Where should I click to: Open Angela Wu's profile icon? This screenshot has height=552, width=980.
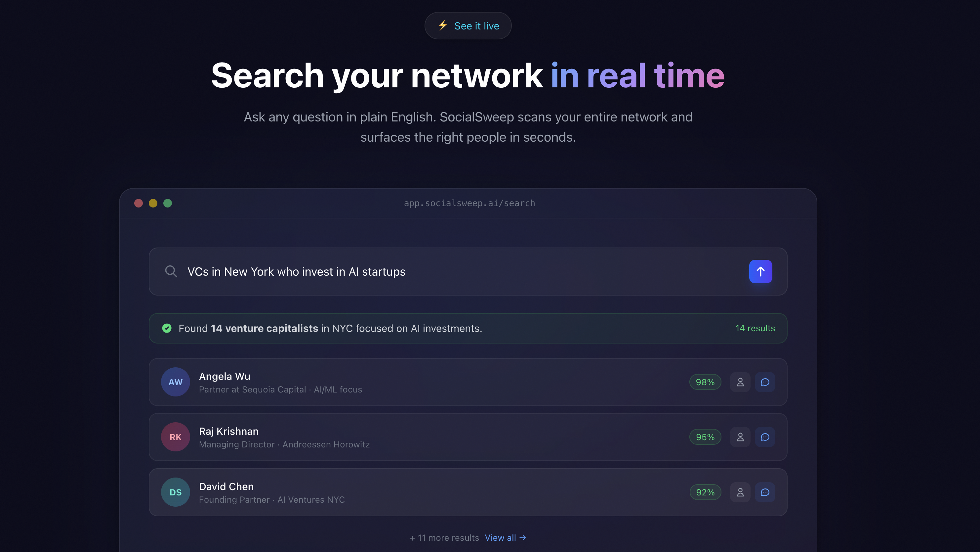(740, 382)
